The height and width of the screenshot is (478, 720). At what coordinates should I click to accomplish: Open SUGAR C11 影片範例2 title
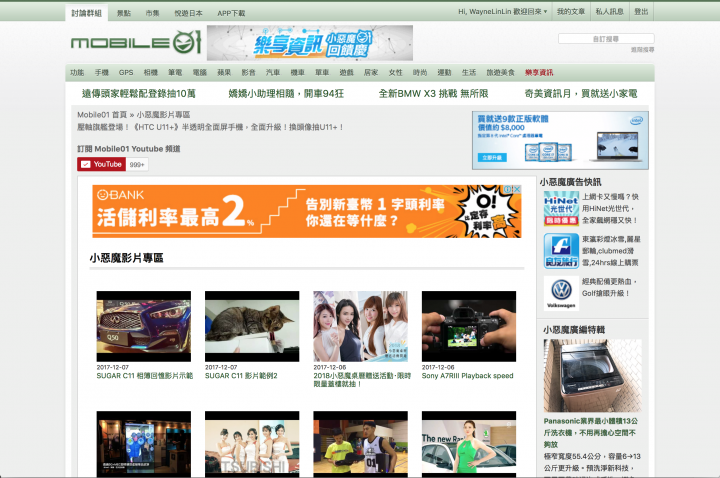241,376
